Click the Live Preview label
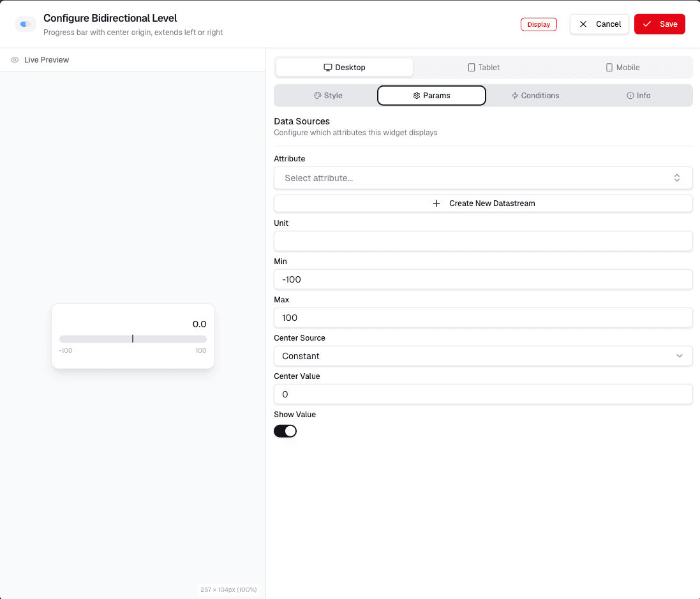 coord(47,60)
